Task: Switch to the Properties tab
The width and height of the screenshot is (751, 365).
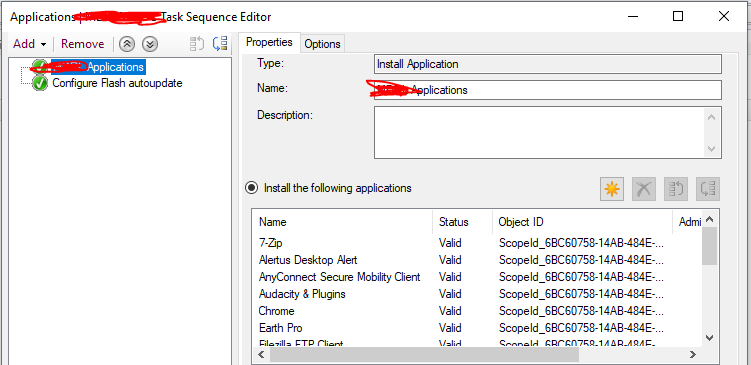Action: [x=269, y=42]
